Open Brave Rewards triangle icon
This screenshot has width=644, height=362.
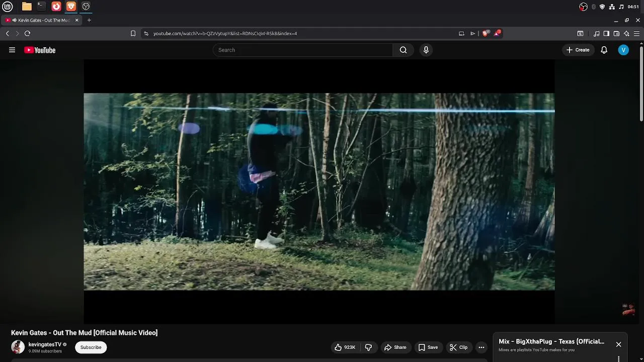tap(497, 33)
